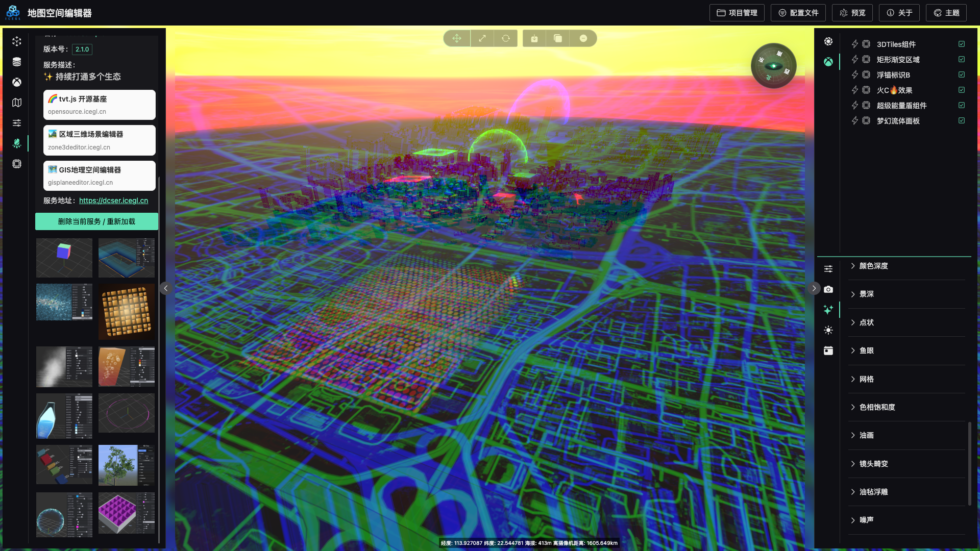Click the 删除当前服务 / 重新加载 button
Screen dimensions: 980x551
pyautogui.click(x=96, y=221)
